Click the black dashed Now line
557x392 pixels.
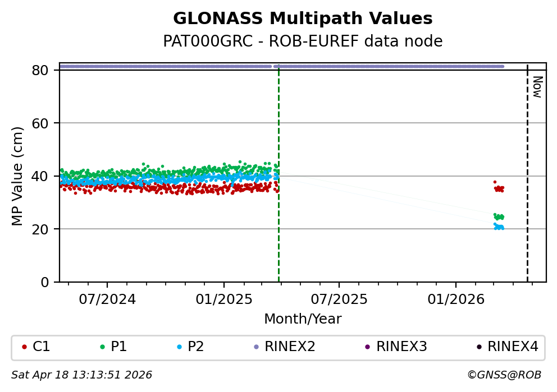tap(527, 168)
